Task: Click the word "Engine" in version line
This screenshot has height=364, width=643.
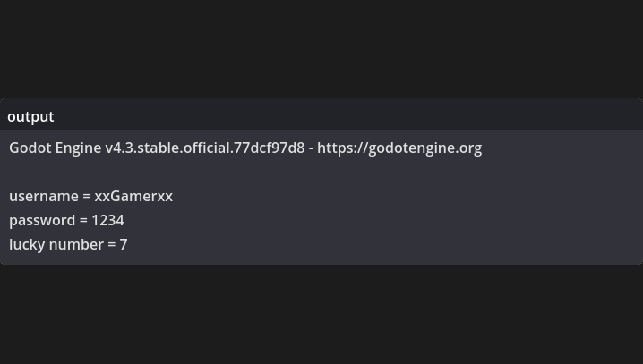Action: pos(78,148)
